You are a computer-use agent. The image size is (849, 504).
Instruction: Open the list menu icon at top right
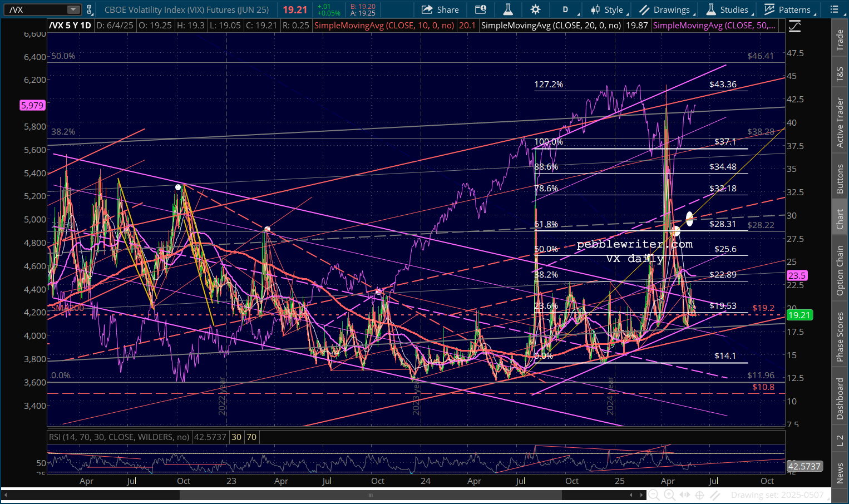pos(834,9)
